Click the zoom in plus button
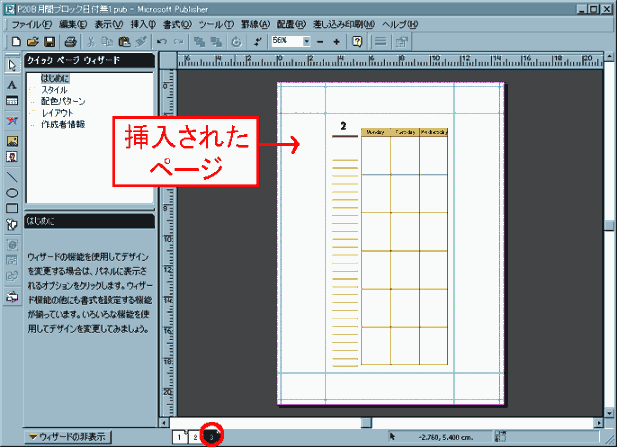The width and height of the screenshot is (617, 447). [x=336, y=42]
